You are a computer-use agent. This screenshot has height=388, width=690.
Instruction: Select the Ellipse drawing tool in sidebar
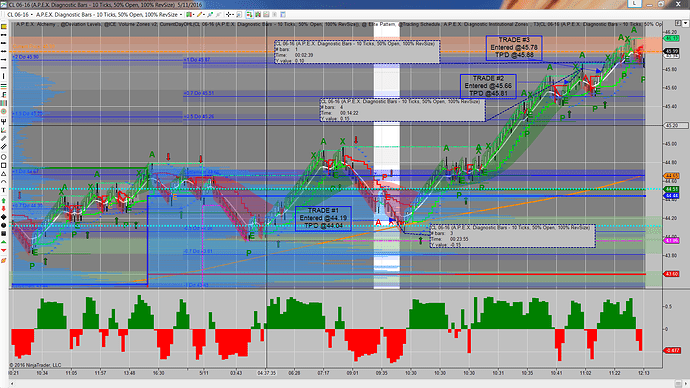pos(4,157)
